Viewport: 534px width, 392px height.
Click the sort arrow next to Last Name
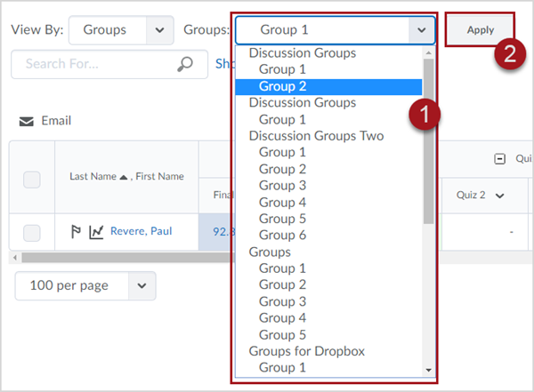click(124, 177)
